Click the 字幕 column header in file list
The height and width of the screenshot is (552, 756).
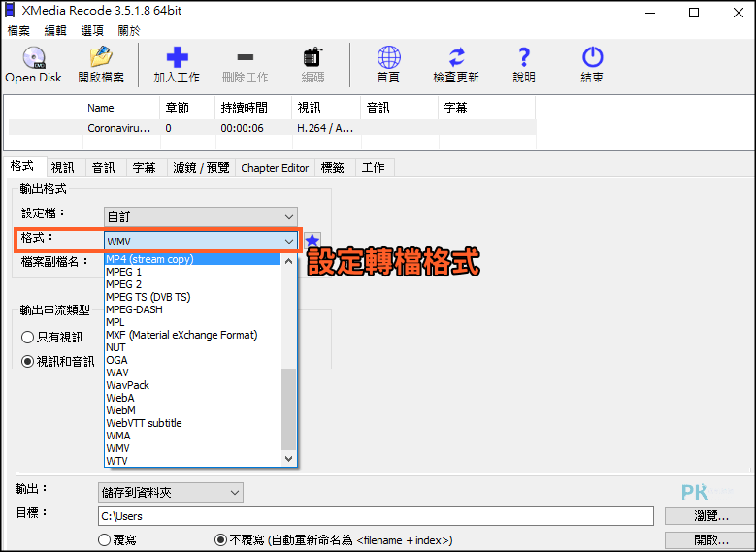pos(486,108)
